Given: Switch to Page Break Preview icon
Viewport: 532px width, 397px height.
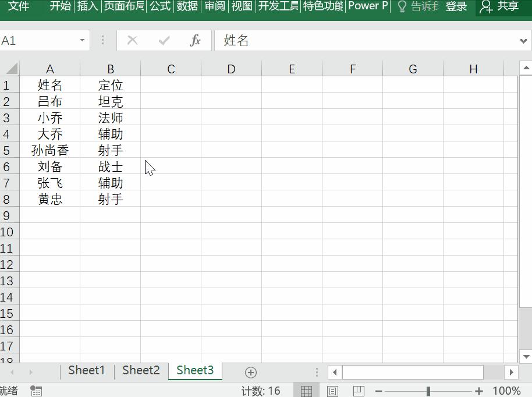Looking at the screenshot, I should tap(359, 391).
